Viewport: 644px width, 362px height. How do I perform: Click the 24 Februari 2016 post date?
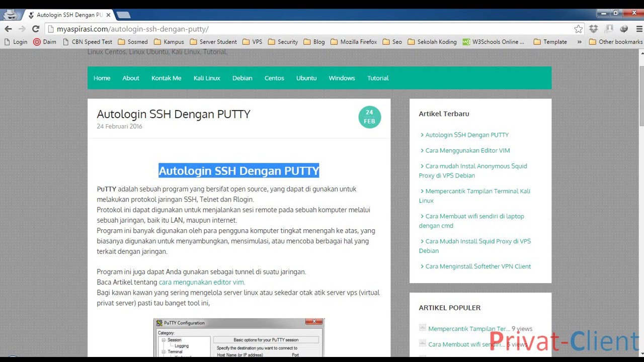pos(119,126)
